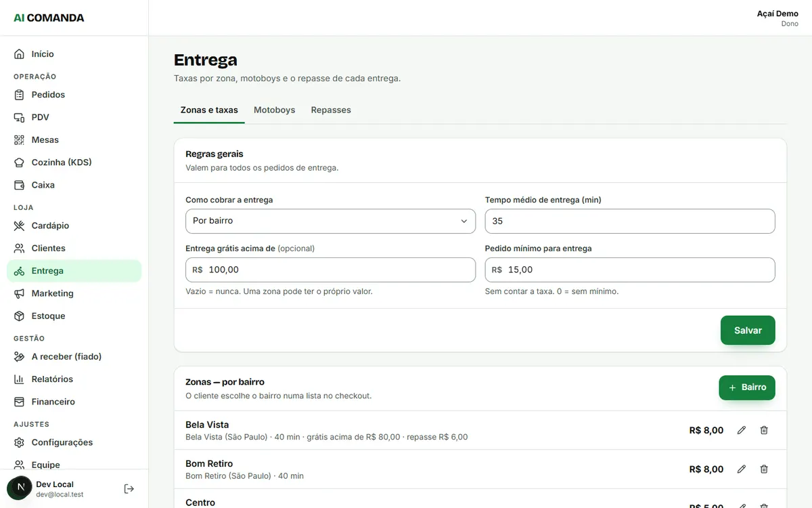
Task: Click the Configurações gear icon
Action: [x=19, y=442]
